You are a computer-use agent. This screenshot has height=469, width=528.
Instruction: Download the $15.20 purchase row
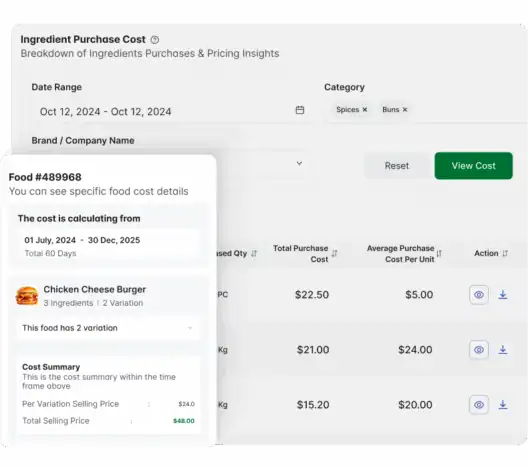coord(503,405)
